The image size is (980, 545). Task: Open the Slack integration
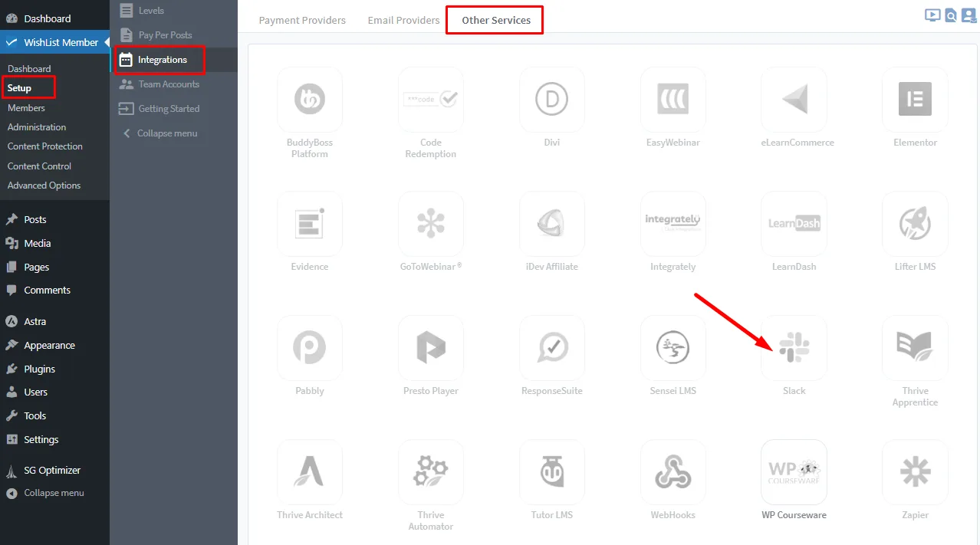(794, 348)
